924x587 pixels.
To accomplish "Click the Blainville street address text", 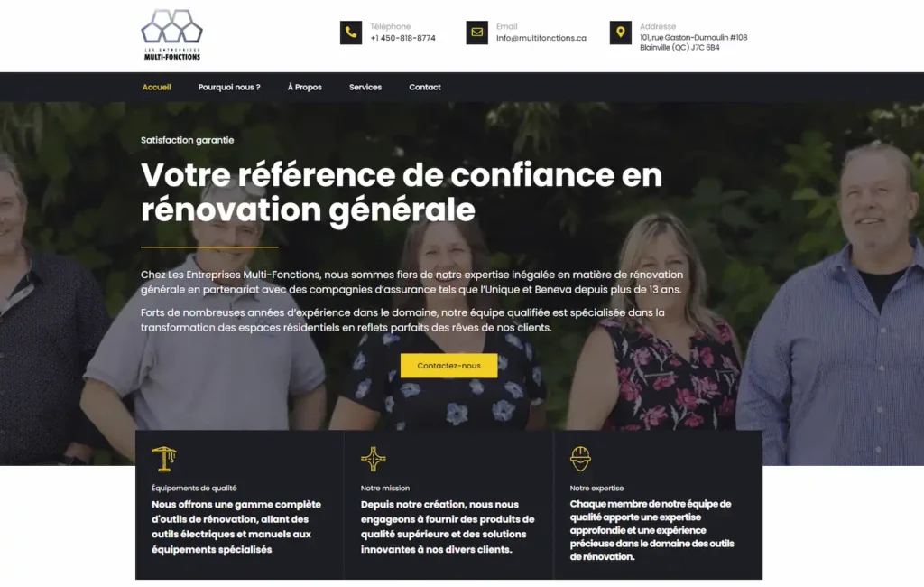I will pos(694,42).
